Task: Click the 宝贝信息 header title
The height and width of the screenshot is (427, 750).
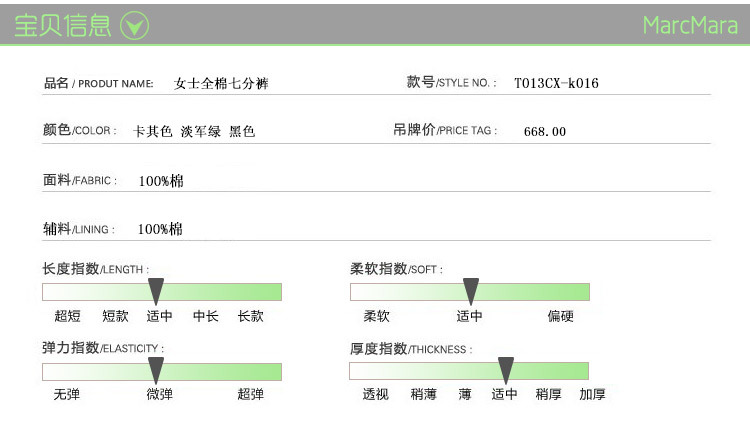Action: (63, 26)
